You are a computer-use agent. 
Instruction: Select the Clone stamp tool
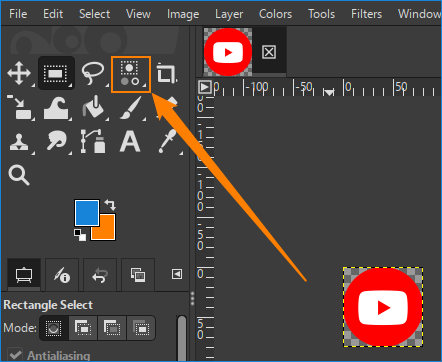(19, 142)
